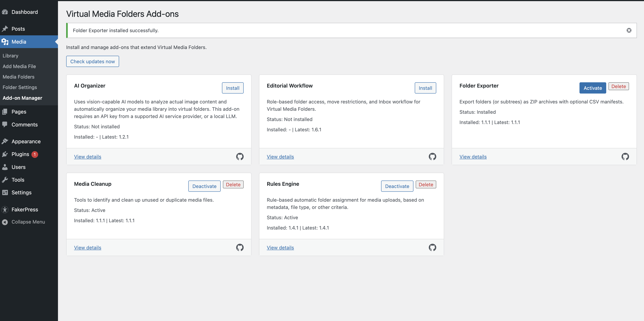Viewport: 644px width, 321px height.
Task: Open GitHub icon on Editorial Workflow card
Action: [x=432, y=157]
